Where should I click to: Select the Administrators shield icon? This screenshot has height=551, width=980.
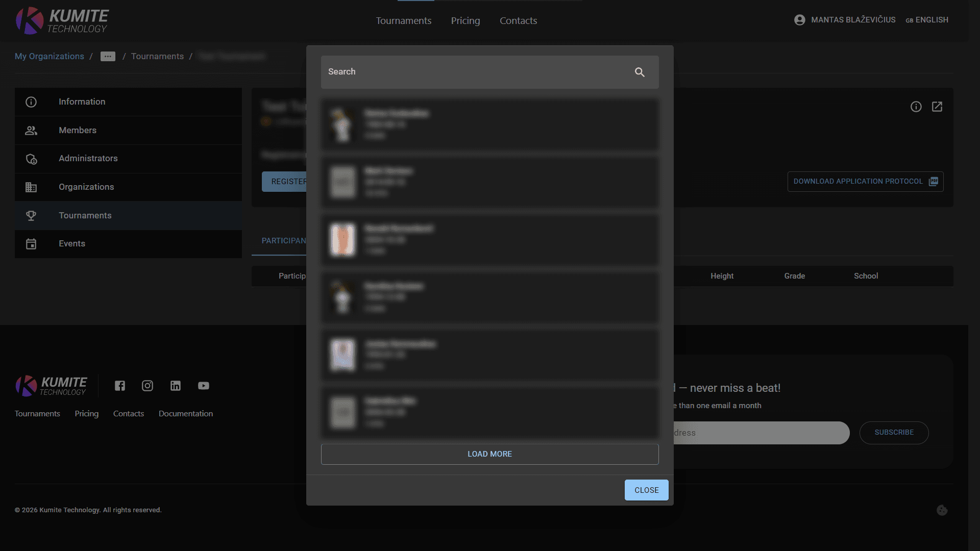coord(31,159)
